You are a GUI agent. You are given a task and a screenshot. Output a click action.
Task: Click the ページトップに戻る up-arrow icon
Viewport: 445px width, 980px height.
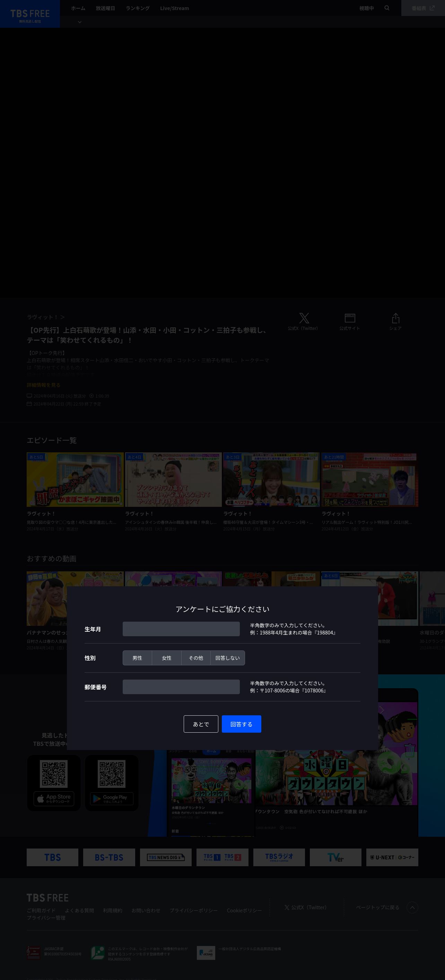click(x=412, y=907)
